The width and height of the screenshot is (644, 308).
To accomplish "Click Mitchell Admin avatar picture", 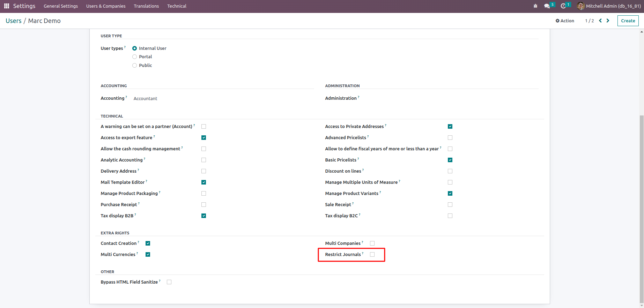I will click(x=581, y=6).
